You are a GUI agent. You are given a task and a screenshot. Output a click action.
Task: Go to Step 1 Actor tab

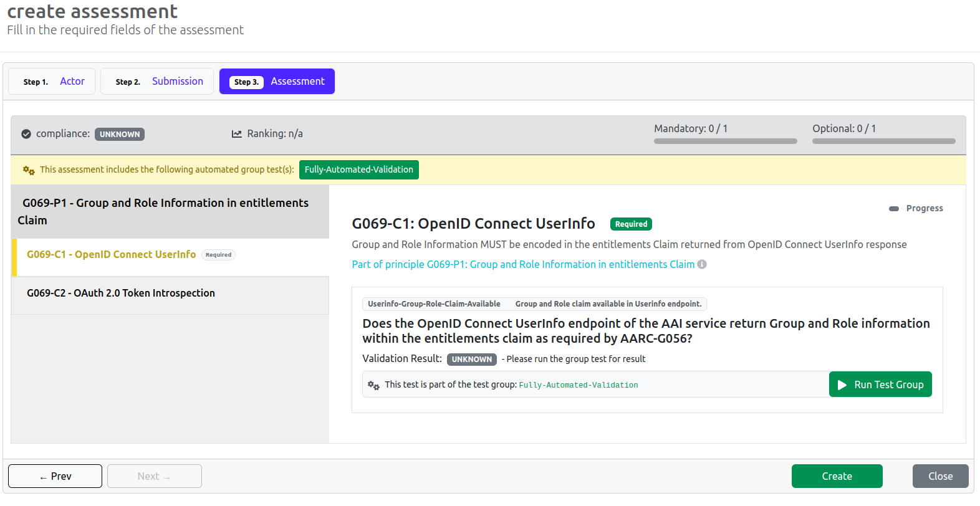[52, 82]
